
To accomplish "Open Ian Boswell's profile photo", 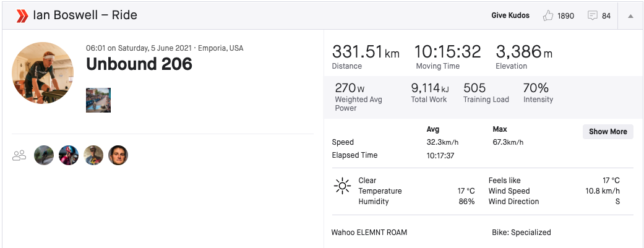I will tap(43, 73).
